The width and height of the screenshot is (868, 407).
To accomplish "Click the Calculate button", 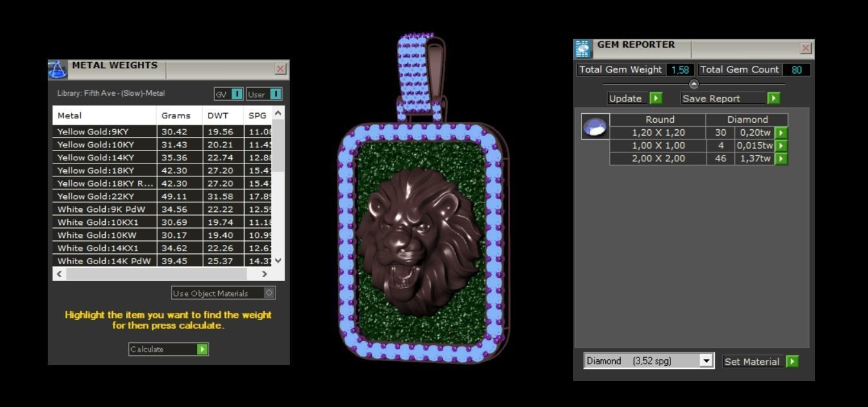I will [x=168, y=350].
